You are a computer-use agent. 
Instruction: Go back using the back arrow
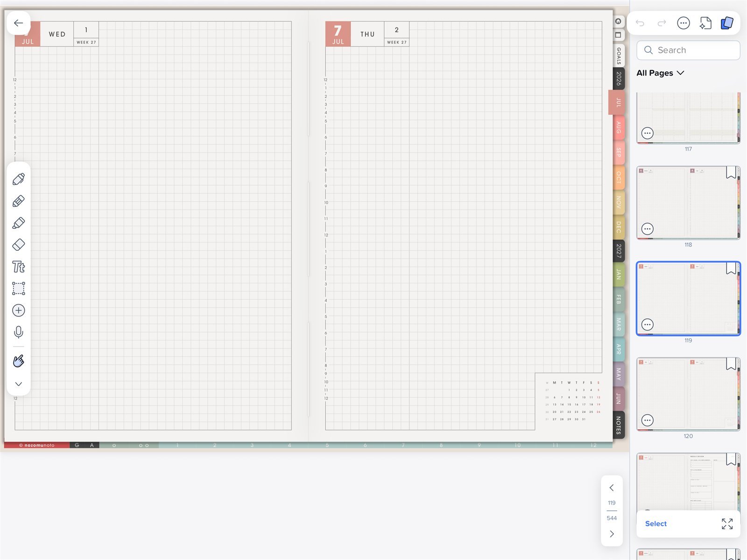19,23
